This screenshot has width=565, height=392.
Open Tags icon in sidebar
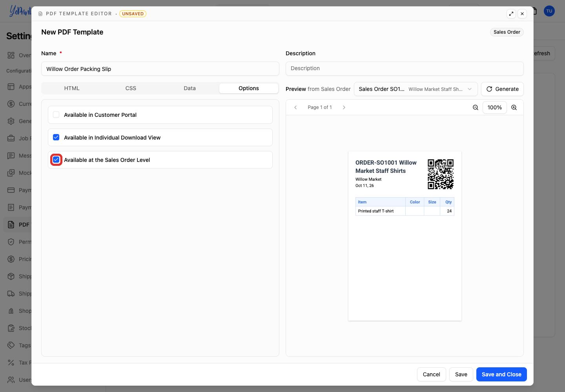(11, 345)
